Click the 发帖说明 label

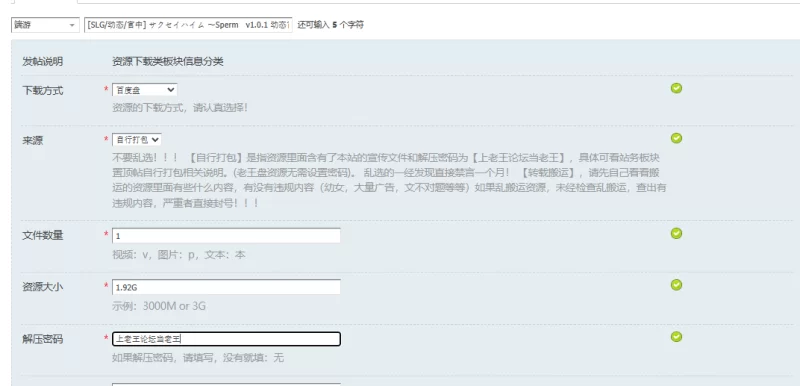click(x=42, y=62)
